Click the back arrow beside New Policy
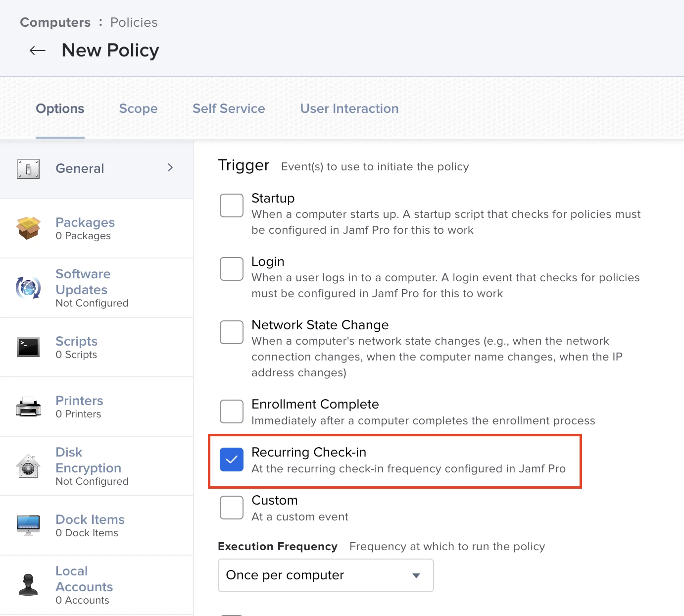684x616 pixels. (x=38, y=51)
